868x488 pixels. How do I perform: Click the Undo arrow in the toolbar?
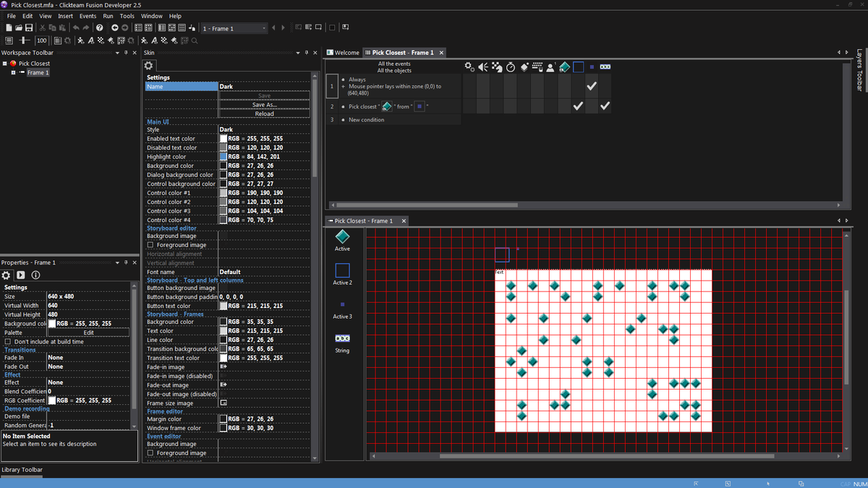point(76,27)
